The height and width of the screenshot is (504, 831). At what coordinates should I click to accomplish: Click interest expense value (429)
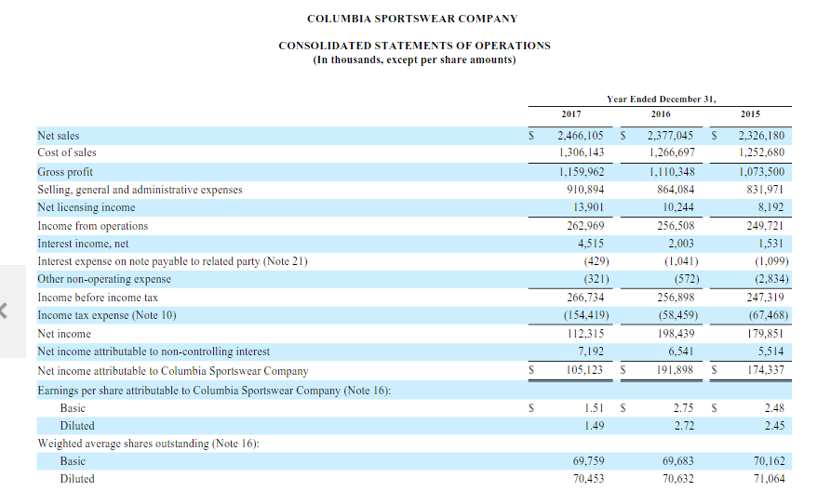click(x=596, y=261)
